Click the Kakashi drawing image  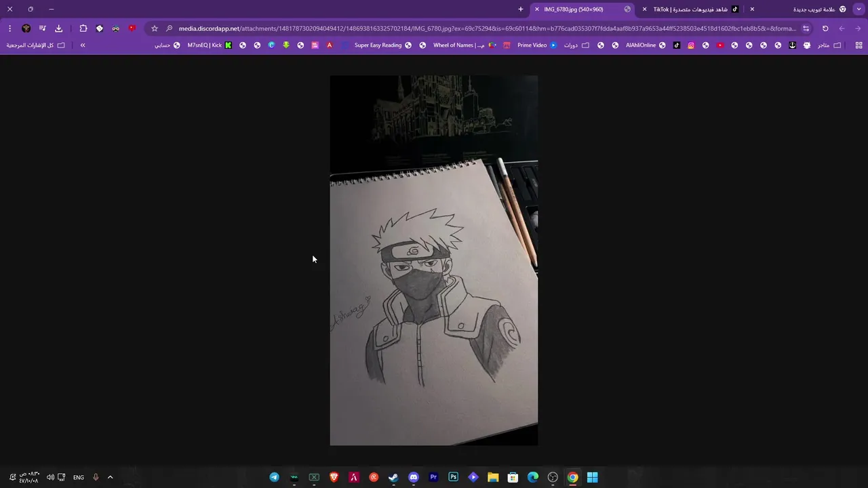tap(434, 260)
